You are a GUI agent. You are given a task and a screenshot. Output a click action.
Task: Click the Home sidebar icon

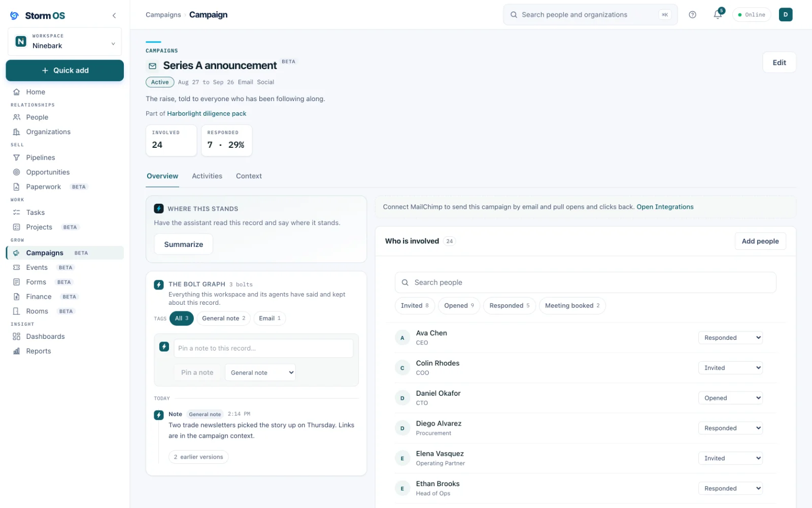[17, 92]
